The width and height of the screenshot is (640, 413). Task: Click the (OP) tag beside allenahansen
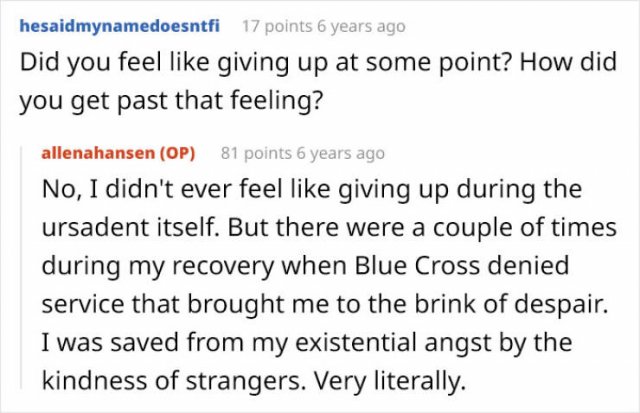177,153
